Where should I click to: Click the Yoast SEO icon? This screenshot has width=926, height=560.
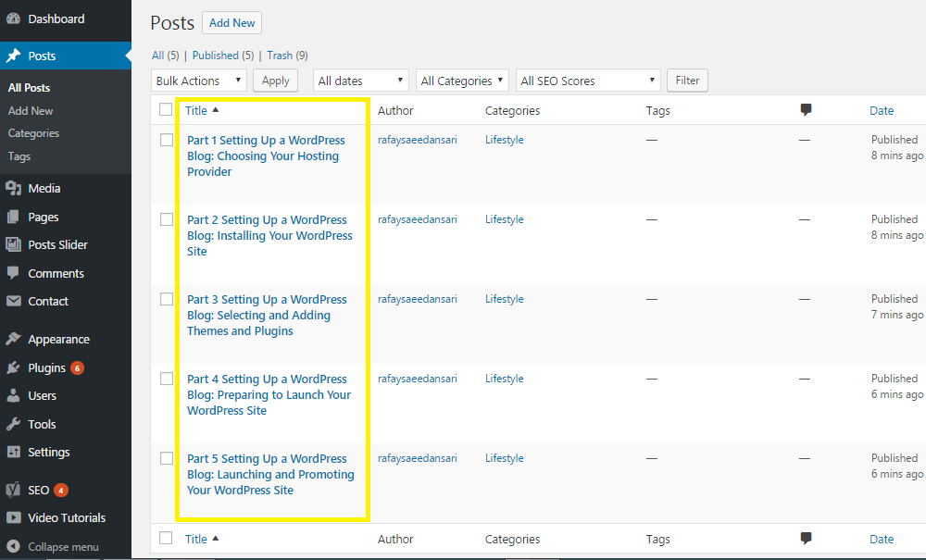(13, 490)
